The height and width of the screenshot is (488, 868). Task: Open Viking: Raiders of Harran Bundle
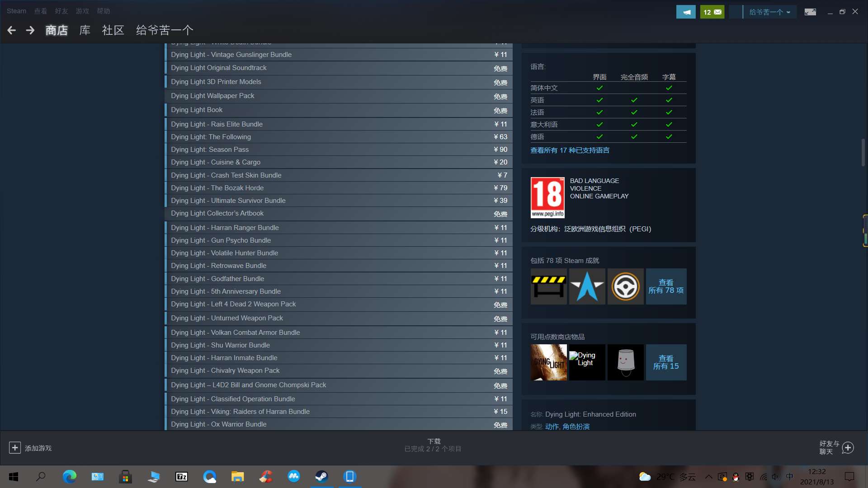coord(339,412)
